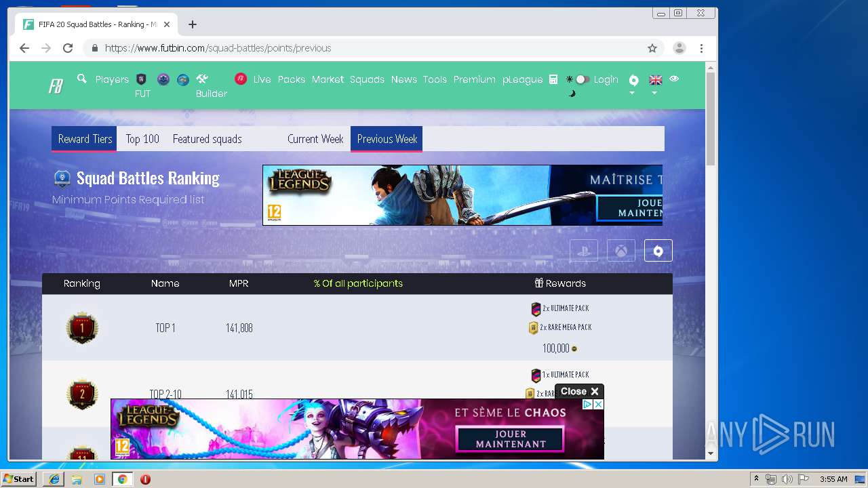Reload the page
The width and height of the screenshot is (868, 488).
pyautogui.click(x=68, y=48)
